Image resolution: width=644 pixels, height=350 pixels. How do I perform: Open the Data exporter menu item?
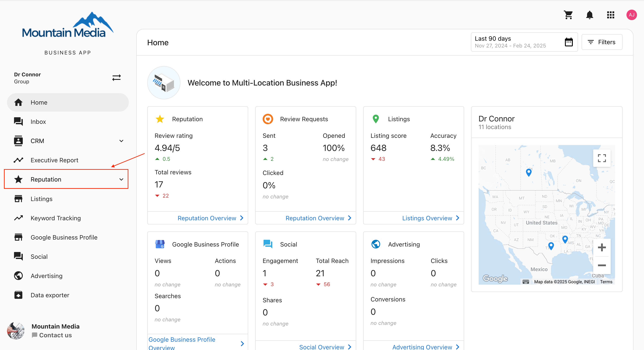pyautogui.click(x=68, y=295)
